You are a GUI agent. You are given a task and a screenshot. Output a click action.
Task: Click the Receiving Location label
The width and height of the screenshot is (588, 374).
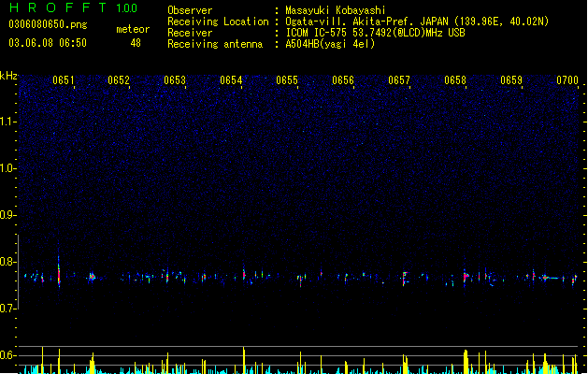click(x=218, y=22)
